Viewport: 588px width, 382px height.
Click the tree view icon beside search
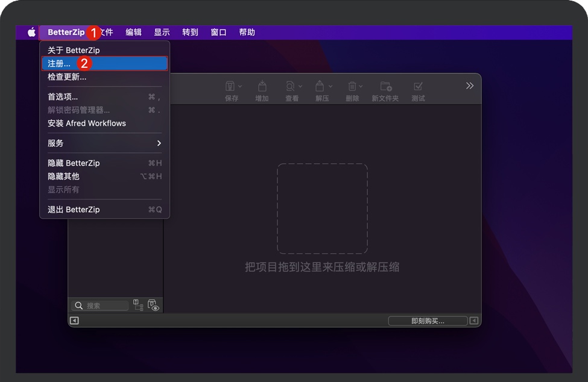(x=138, y=305)
